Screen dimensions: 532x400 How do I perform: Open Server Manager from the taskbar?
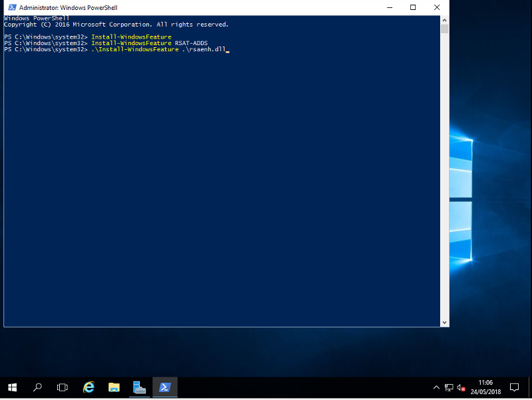coord(140,387)
